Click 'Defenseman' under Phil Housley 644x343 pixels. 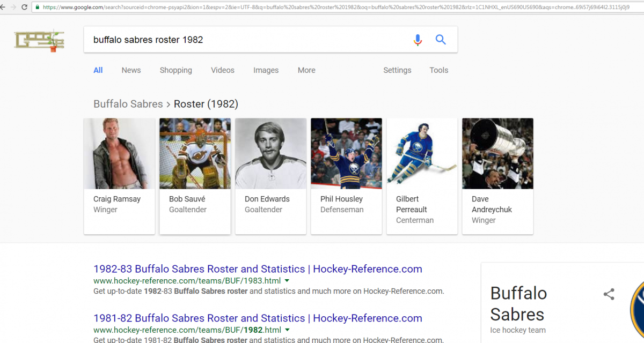pos(342,210)
